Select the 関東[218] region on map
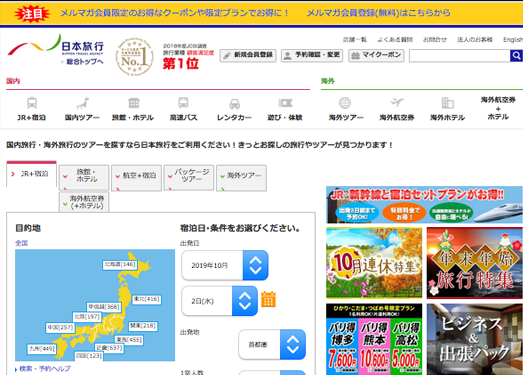523x375 pixels. (143, 326)
